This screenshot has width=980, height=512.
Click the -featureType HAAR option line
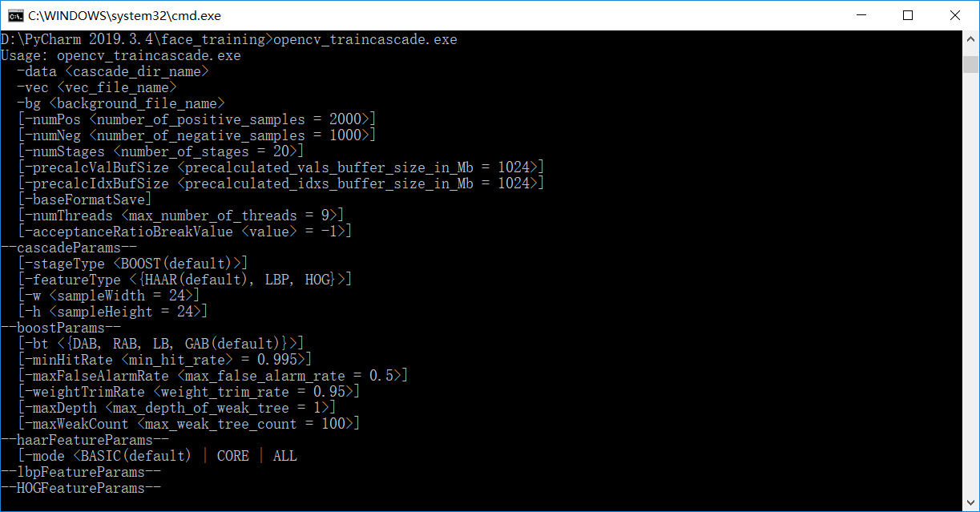184,280
